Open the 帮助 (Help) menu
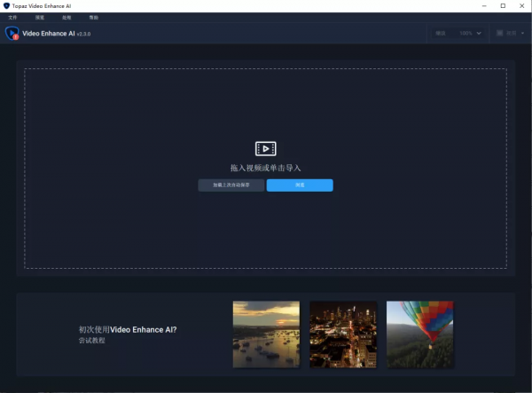Image resolution: width=532 pixels, height=393 pixels. click(x=94, y=18)
